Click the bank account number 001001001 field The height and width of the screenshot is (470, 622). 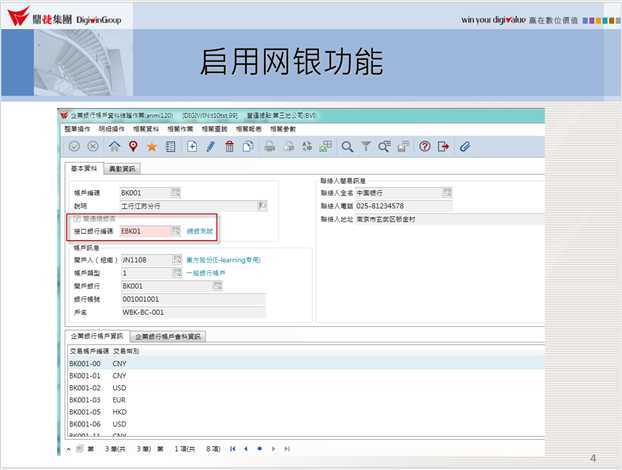point(193,299)
